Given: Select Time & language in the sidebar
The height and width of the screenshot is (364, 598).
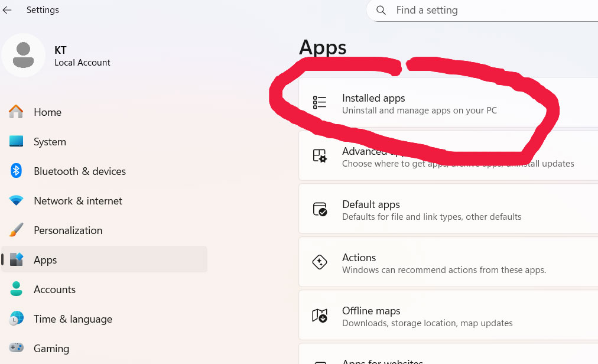Looking at the screenshot, I should (x=73, y=318).
